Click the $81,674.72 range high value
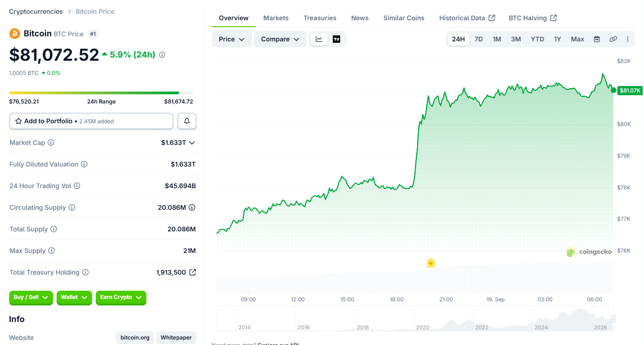 pos(179,102)
